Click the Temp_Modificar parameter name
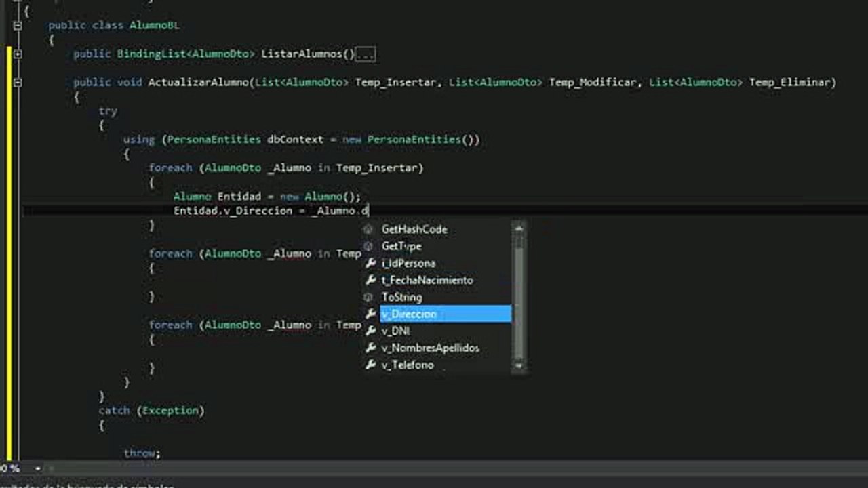 pyautogui.click(x=593, y=82)
